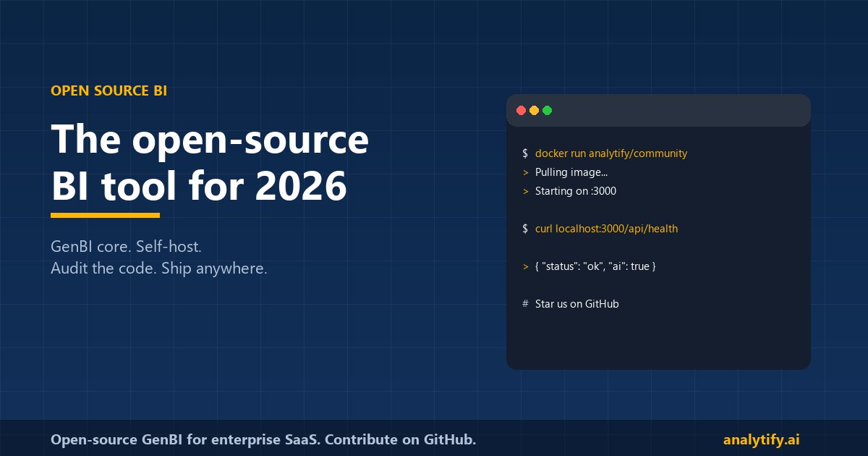Click the red close dot in terminal window
This screenshot has height=456, width=868.
coord(521,111)
